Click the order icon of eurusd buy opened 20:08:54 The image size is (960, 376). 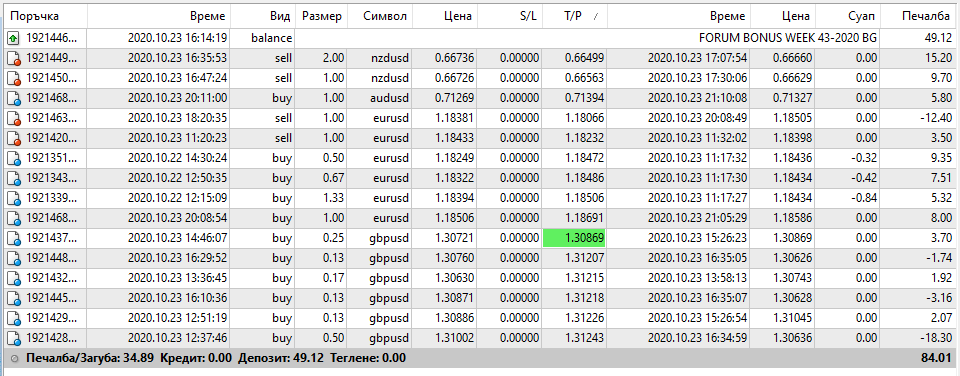(13, 218)
